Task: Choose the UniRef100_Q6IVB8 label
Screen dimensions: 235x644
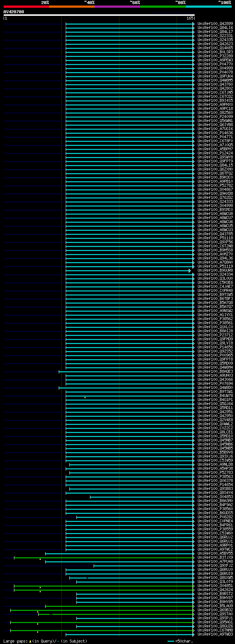Action: 215,125
